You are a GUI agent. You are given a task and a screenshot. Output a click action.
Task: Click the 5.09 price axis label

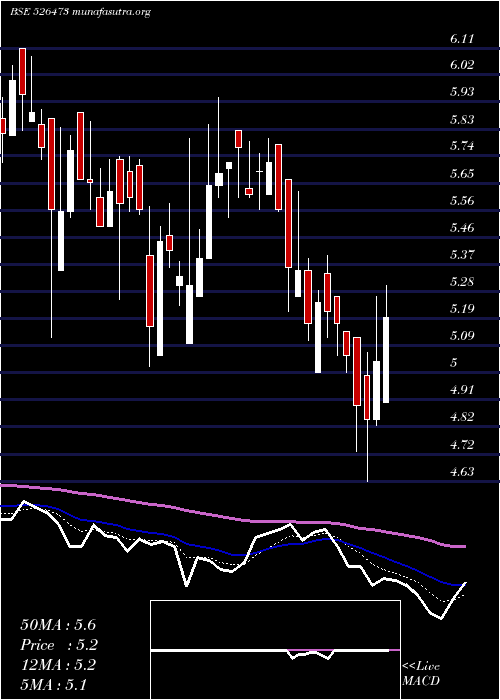click(462, 336)
